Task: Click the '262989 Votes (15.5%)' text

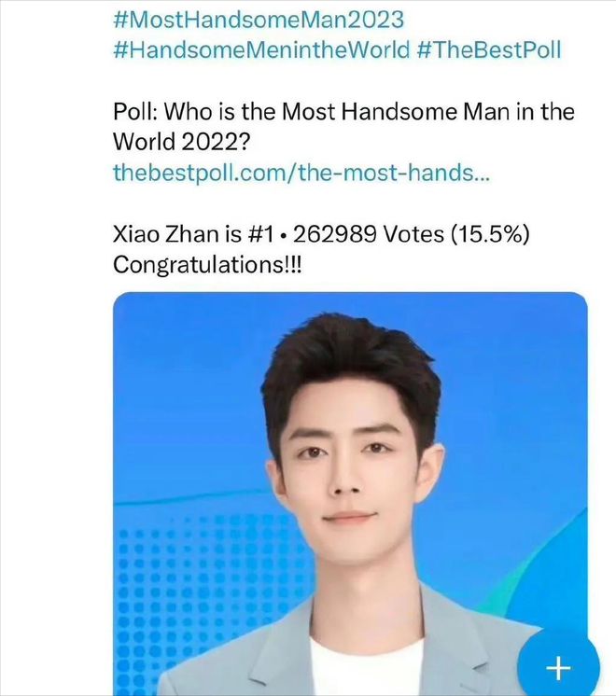Action: tap(412, 234)
